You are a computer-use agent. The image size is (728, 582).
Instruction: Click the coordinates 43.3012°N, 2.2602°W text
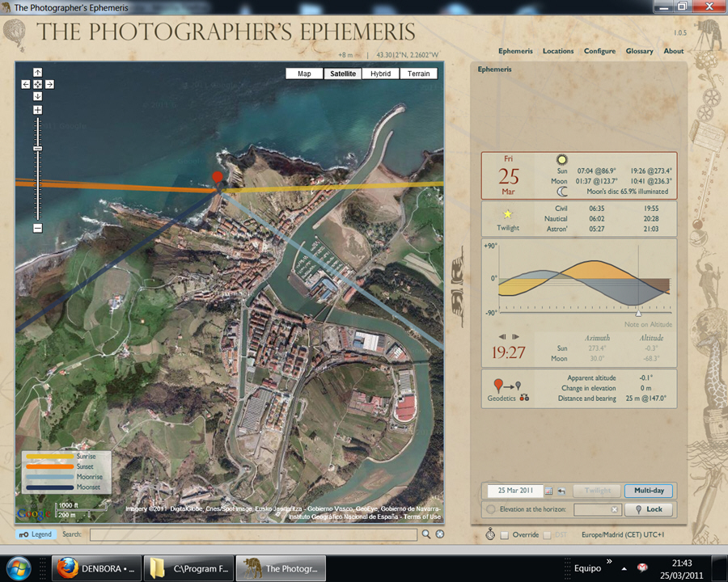[x=407, y=55]
